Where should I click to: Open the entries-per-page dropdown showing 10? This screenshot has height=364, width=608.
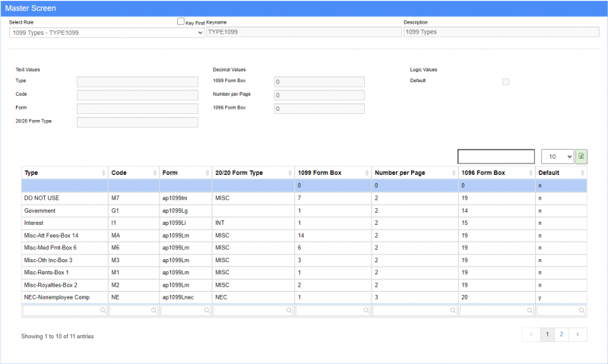[556, 156]
